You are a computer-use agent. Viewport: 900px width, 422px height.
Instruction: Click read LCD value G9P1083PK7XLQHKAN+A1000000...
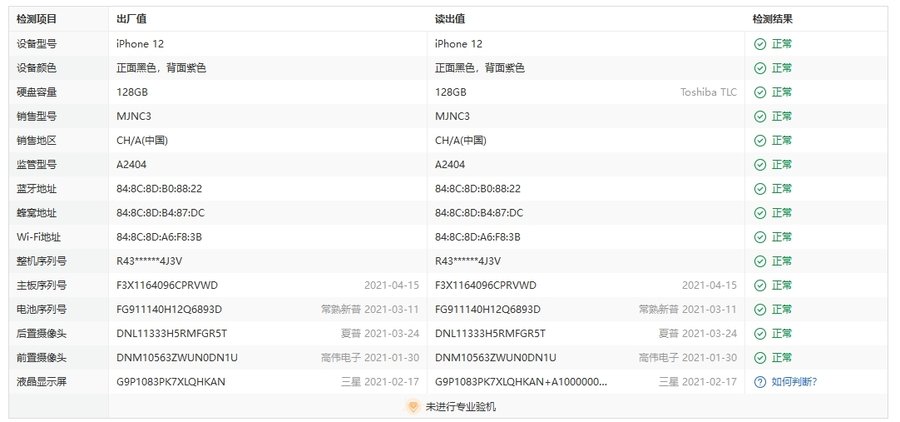(x=521, y=382)
